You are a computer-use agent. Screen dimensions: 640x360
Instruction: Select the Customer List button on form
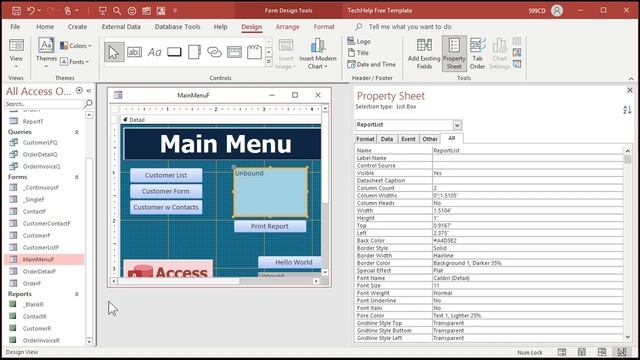pyautogui.click(x=166, y=175)
